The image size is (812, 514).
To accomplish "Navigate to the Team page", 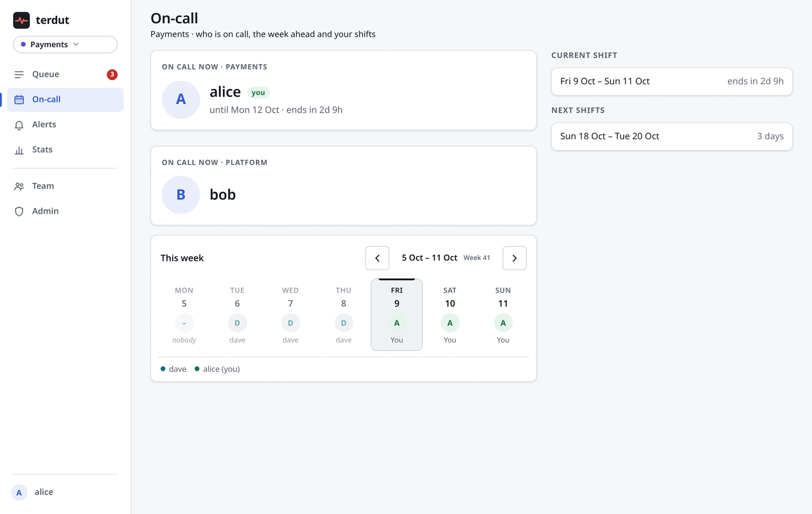I will tap(65, 186).
